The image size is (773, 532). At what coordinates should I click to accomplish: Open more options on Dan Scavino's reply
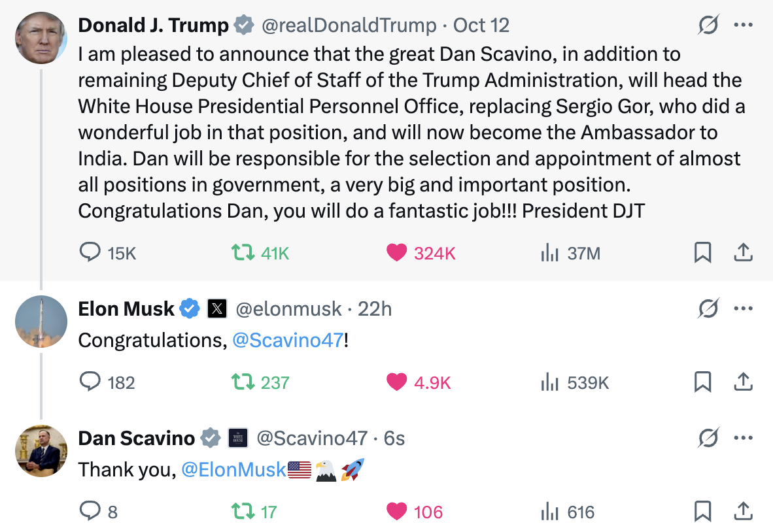tap(744, 438)
